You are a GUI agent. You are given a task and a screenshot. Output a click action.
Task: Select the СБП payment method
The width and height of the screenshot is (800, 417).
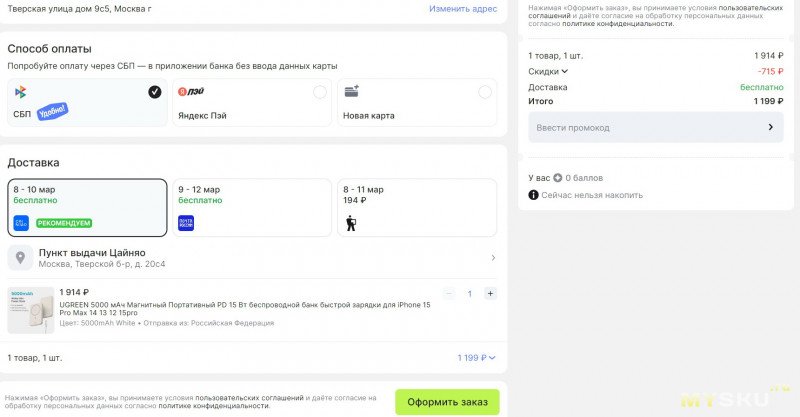click(87, 103)
